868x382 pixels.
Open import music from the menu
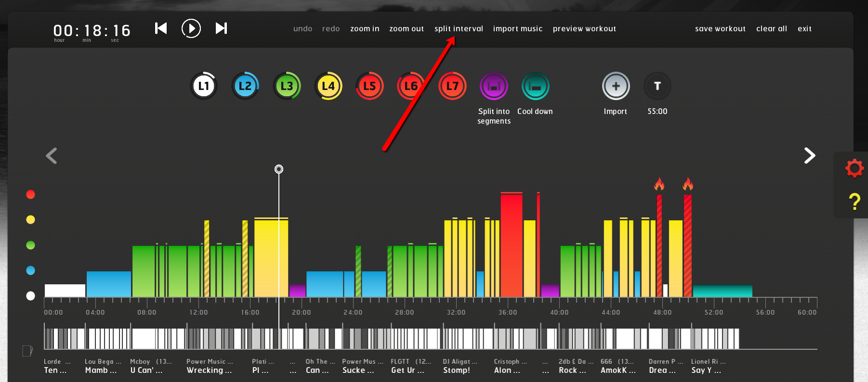(517, 29)
